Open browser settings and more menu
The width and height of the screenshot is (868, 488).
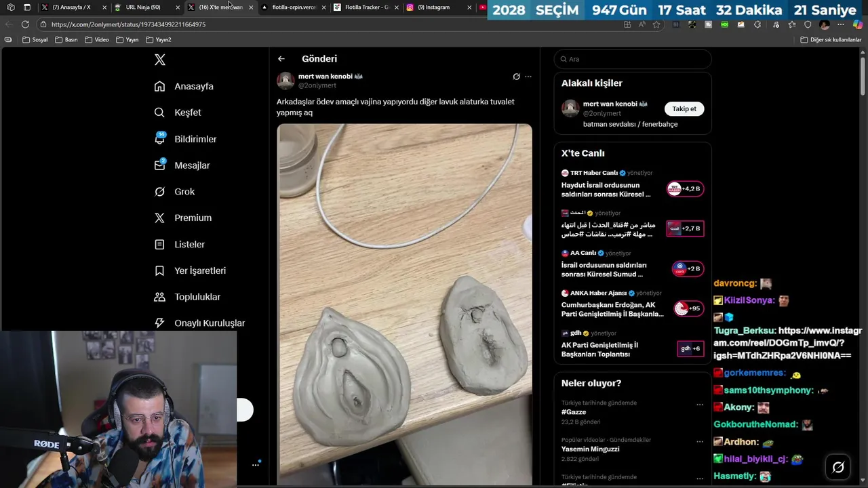coord(841,24)
